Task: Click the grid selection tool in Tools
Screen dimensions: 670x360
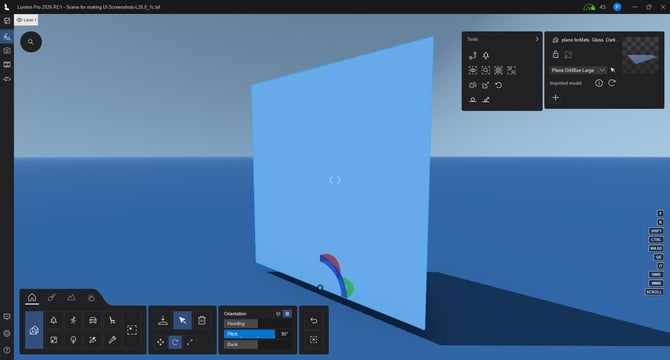Action: (499, 70)
